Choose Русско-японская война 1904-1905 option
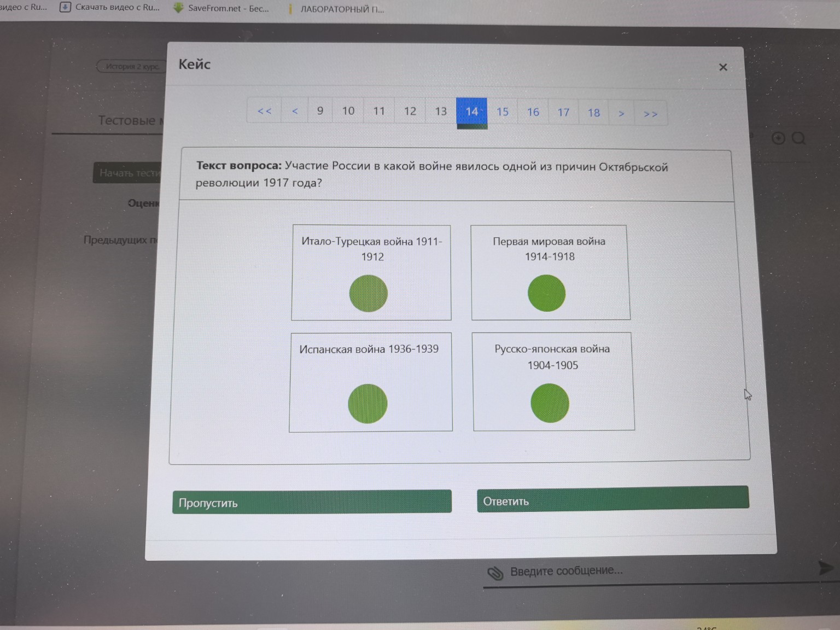The width and height of the screenshot is (840, 630). [550, 403]
